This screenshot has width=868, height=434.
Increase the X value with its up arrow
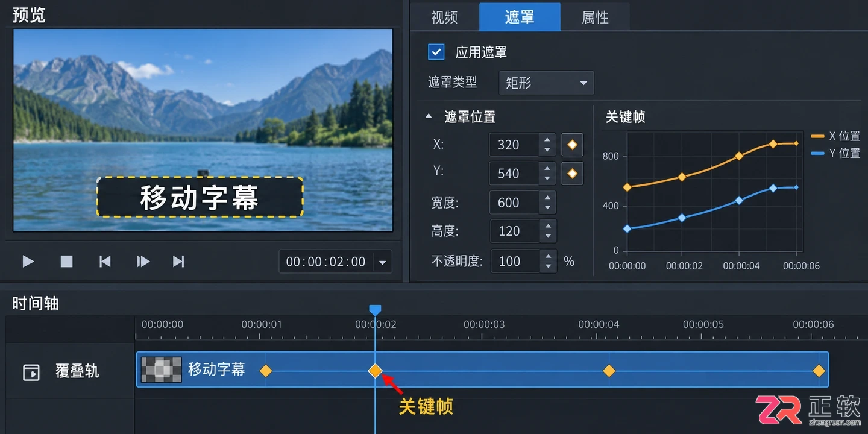[x=547, y=139]
